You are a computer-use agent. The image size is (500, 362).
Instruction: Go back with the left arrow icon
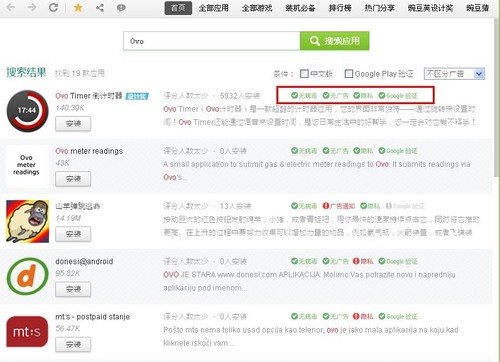point(11,7)
